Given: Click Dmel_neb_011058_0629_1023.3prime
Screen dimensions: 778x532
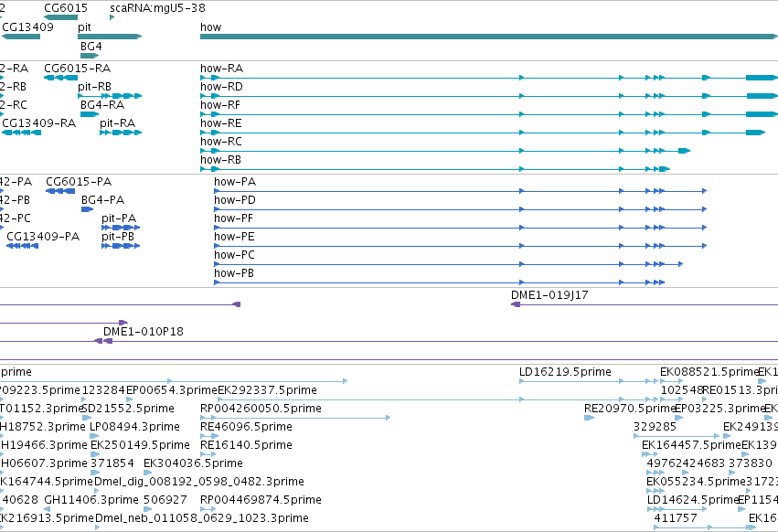Looking at the screenshot, I should click(x=97, y=527).
